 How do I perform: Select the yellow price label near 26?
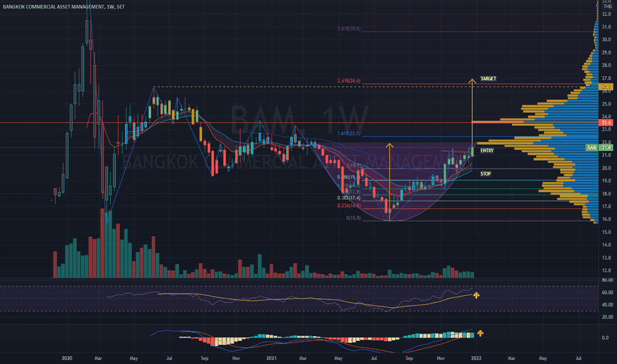(x=606, y=87)
